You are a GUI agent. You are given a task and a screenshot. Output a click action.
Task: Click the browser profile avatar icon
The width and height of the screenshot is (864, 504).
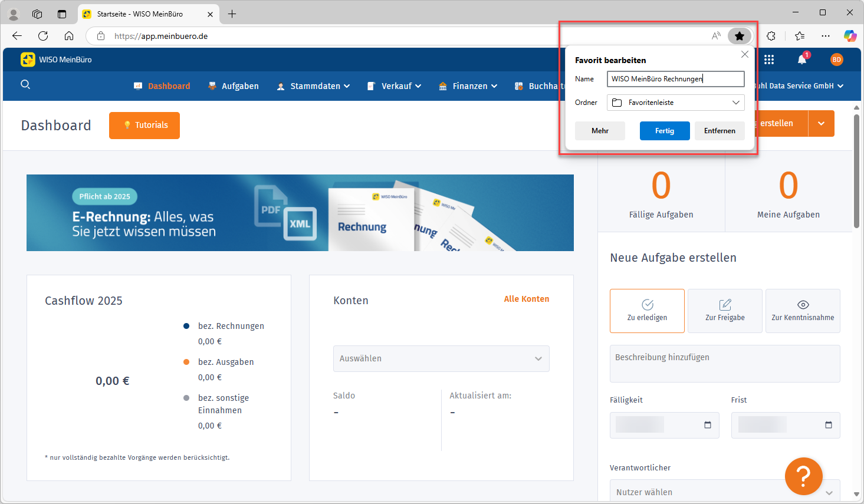[14, 14]
